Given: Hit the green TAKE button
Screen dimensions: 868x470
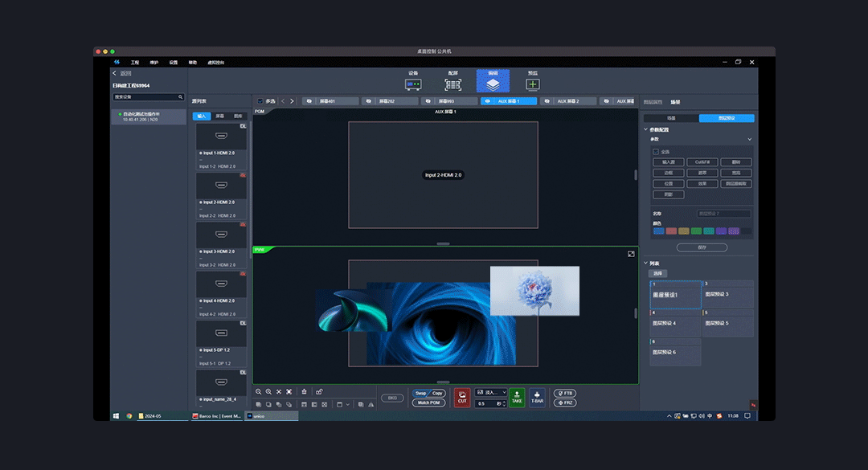Looking at the screenshot, I should click(x=517, y=398).
